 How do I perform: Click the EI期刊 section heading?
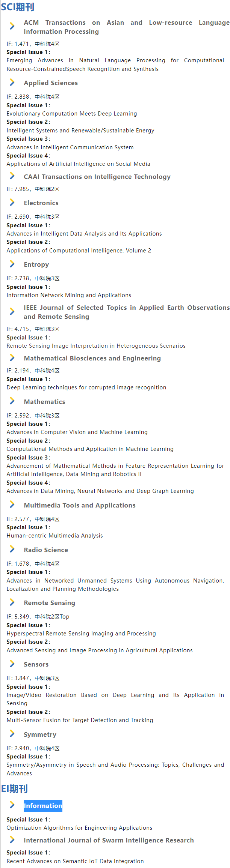pos(15,789)
